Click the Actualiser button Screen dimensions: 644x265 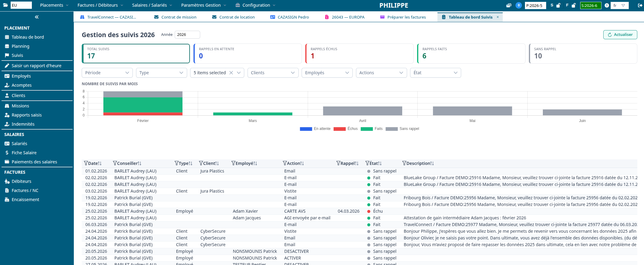pyautogui.click(x=620, y=35)
